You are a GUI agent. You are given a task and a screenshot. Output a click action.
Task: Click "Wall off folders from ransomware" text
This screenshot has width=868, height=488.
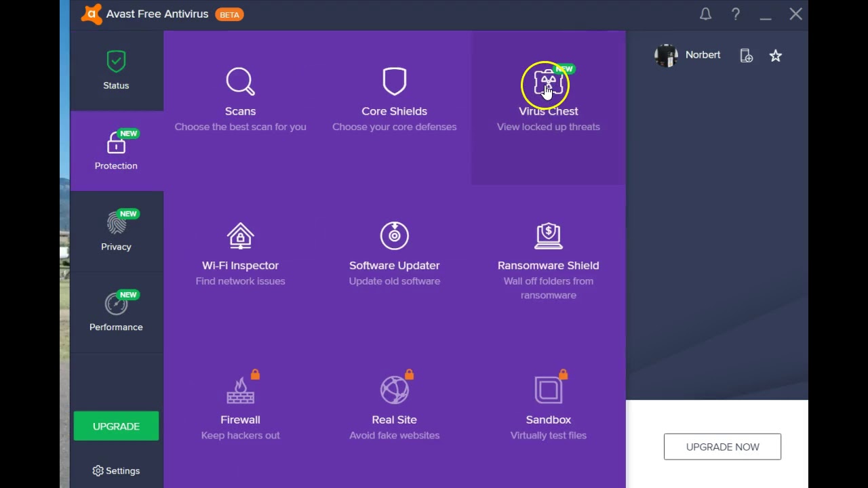548,288
